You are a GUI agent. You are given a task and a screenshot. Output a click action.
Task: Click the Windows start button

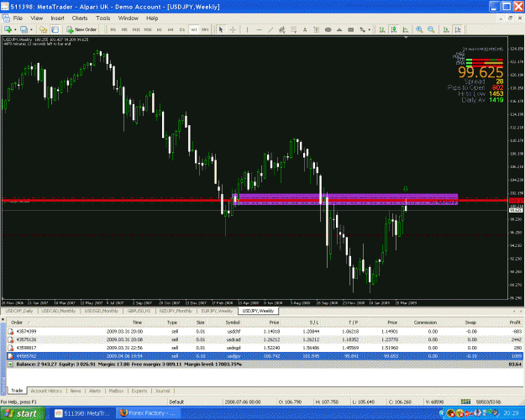coord(23,413)
